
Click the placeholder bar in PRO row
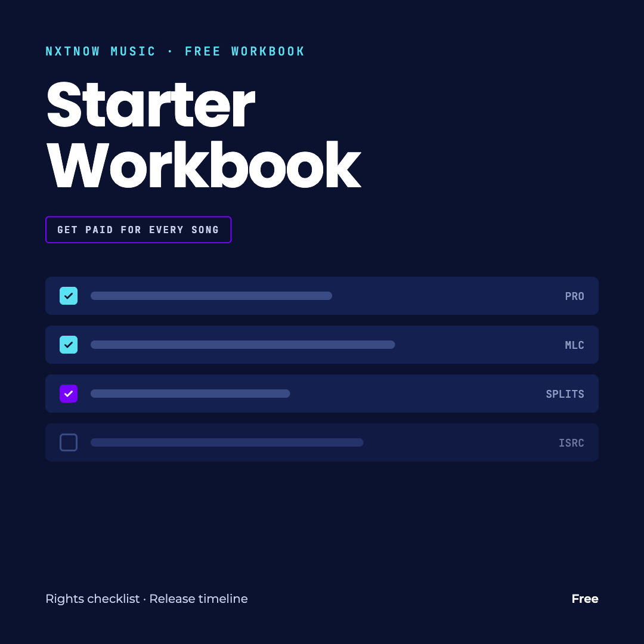[211, 296]
